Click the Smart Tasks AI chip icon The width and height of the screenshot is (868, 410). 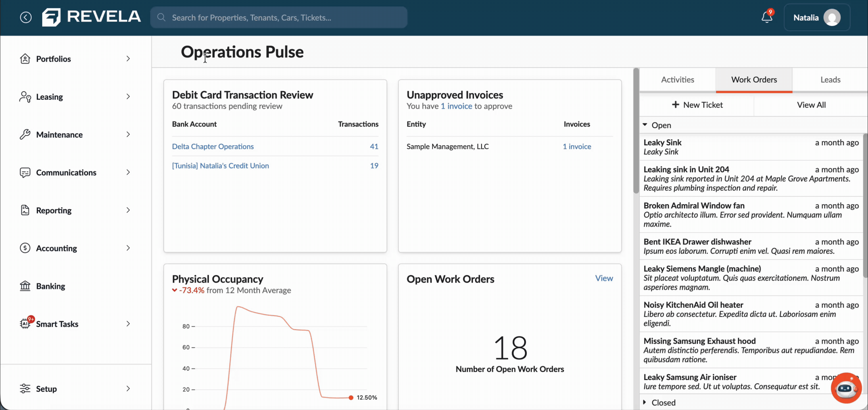pos(25,324)
